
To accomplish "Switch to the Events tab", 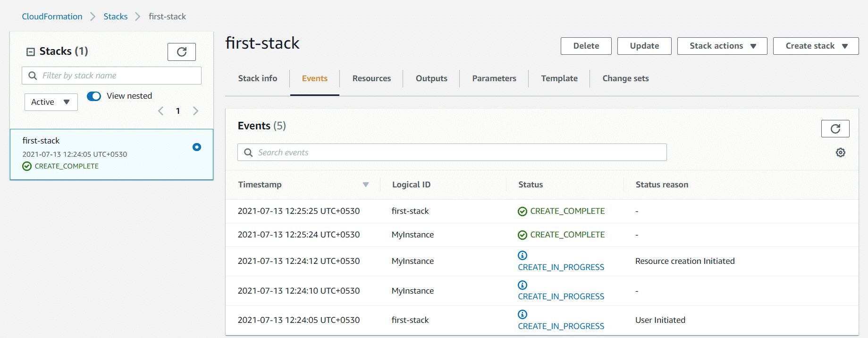I will coord(315,78).
